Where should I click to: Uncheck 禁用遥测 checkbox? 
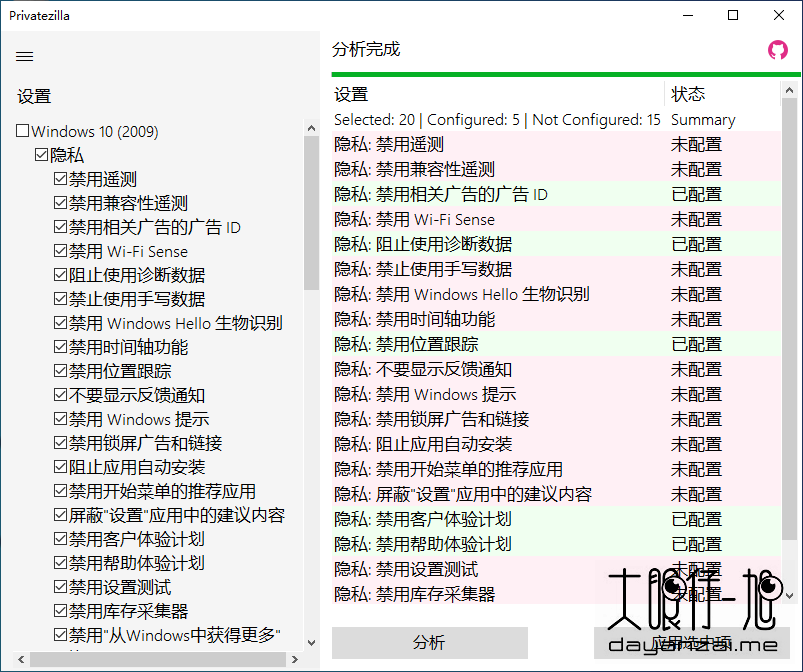pyautogui.click(x=60, y=178)
